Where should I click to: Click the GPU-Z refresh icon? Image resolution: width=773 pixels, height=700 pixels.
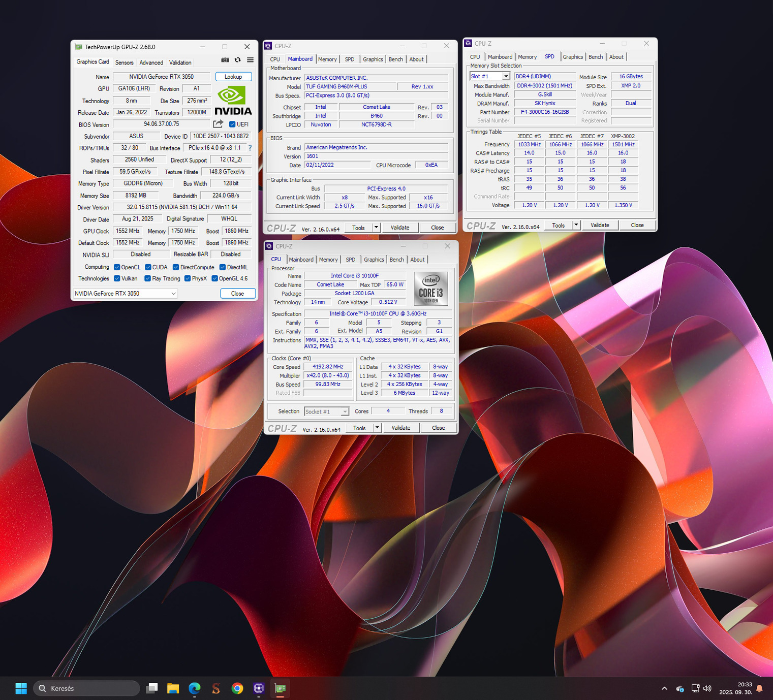(237, 60)
